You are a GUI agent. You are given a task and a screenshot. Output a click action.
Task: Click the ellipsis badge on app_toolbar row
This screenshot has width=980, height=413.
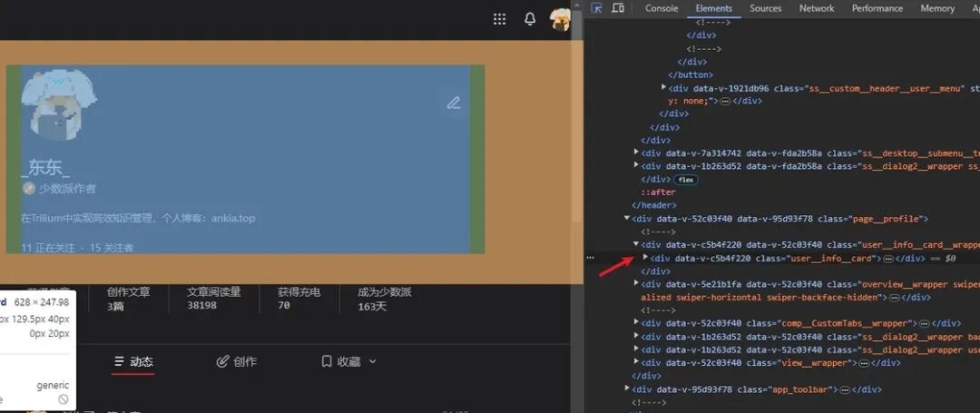pyautogui.click(x=845, y=389)
